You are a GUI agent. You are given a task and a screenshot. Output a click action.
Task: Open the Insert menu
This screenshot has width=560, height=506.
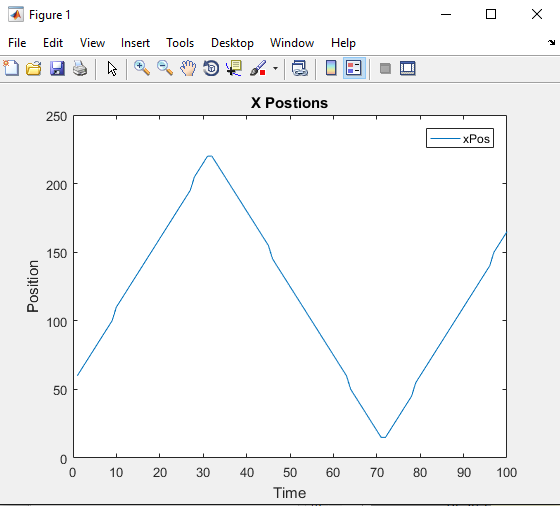(x=135, y=43)
